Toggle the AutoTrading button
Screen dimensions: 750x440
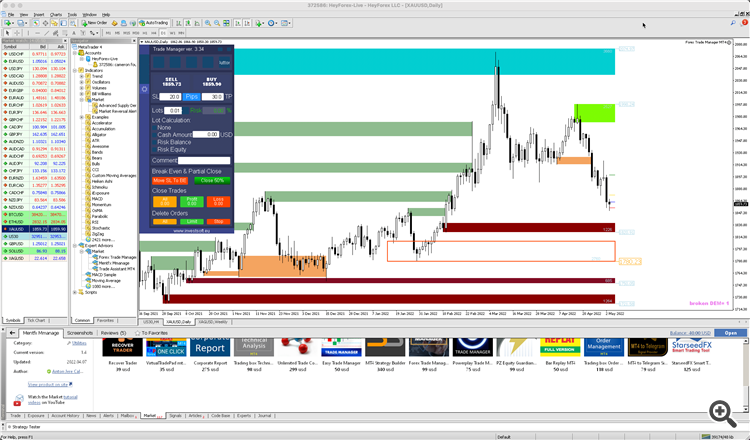(x=154, y=23)
